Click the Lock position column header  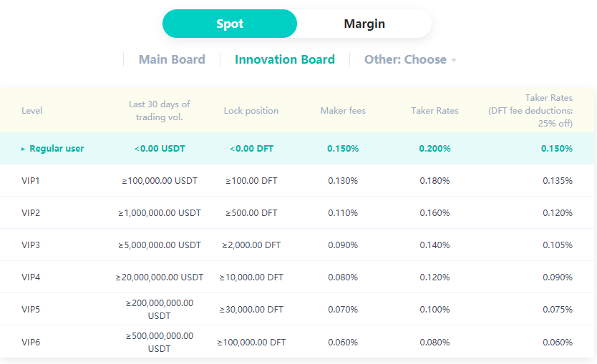(x=251, y=111)
